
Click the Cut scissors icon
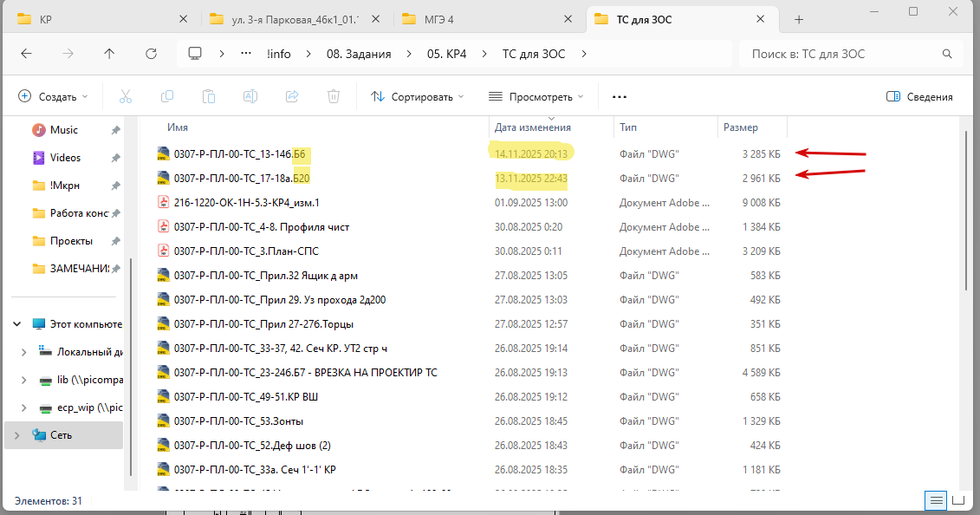[x=126, y=96]
